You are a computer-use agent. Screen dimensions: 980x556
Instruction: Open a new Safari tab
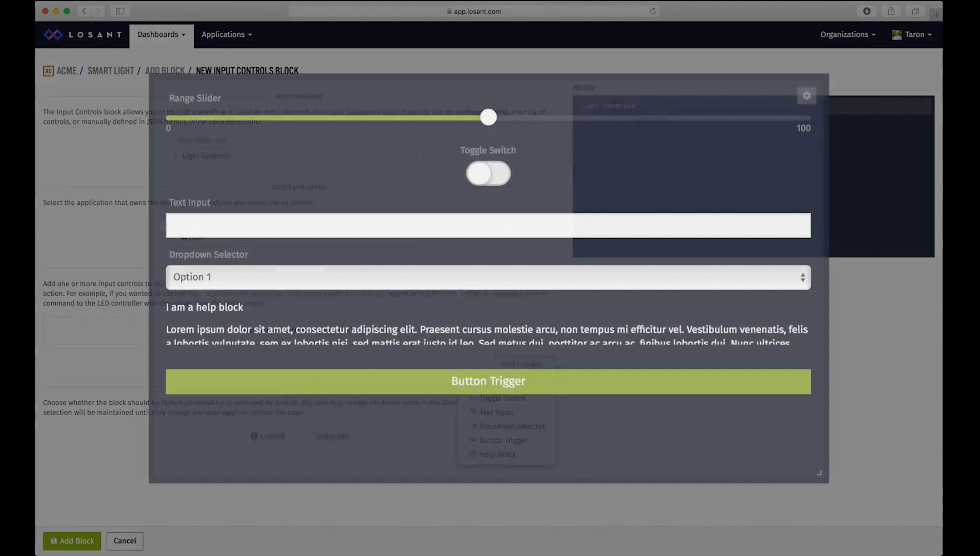[936, 15]
